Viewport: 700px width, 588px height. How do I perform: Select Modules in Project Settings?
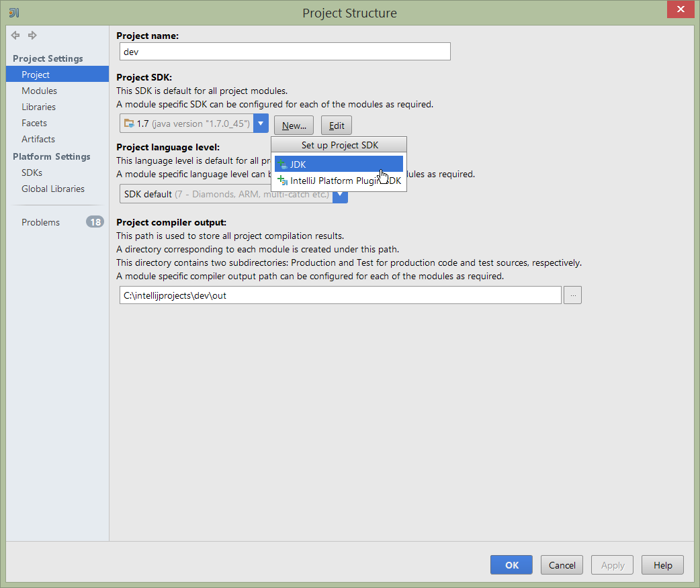coord(39,91)
